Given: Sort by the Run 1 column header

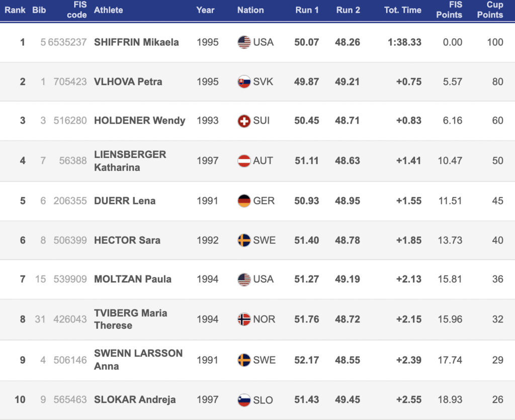Looking at the screenshot, I should point(306,10).
